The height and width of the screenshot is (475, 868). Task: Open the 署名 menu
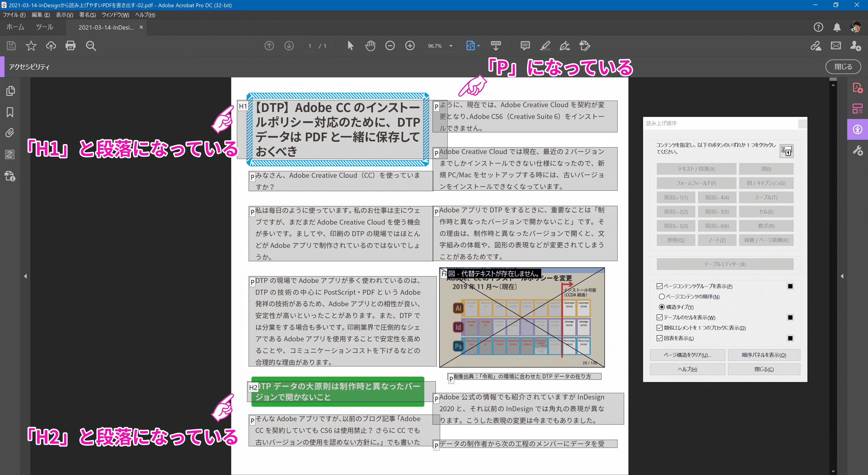[x=87, y=15]
